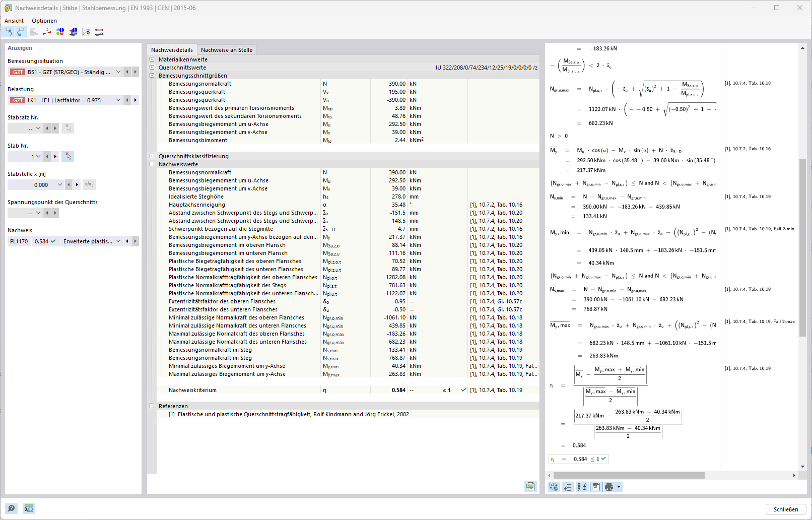The height and width of the screenshot is (520, 812).
Task: Expand the Querschnittswerte section
Action: click(x=152, y=68)
